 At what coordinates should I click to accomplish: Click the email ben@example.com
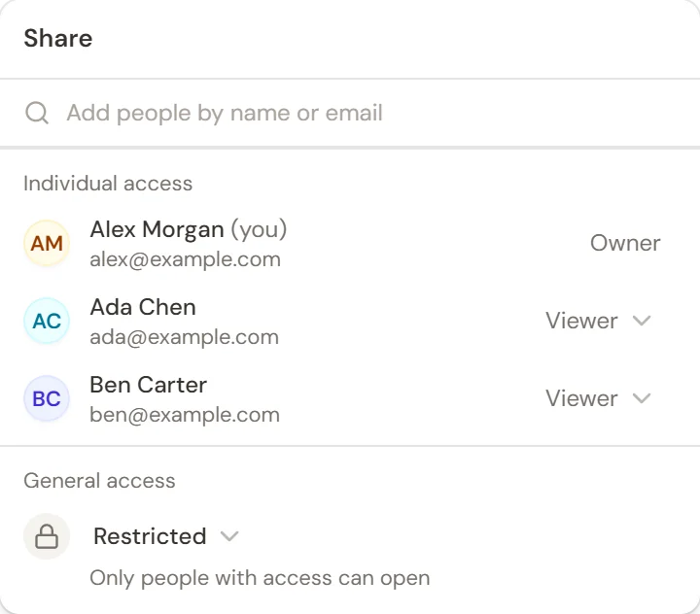click(x=185, y=415)
